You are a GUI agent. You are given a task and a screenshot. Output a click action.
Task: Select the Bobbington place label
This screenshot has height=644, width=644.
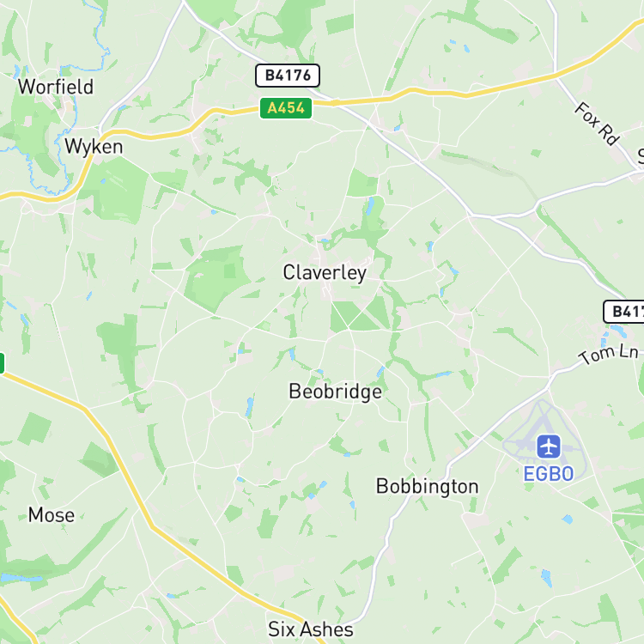click(x=427, y=487)
